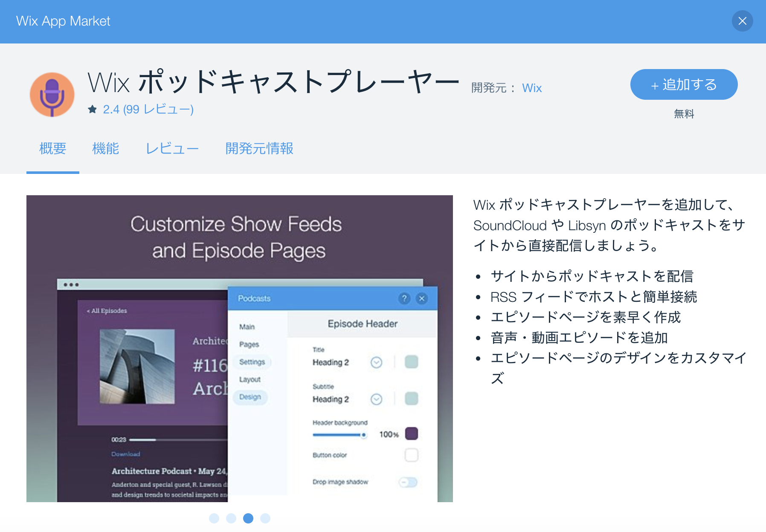Open the 2.4 (99 レビュー) rating link
The image size is (766, 532).
[x=148, y=110]
